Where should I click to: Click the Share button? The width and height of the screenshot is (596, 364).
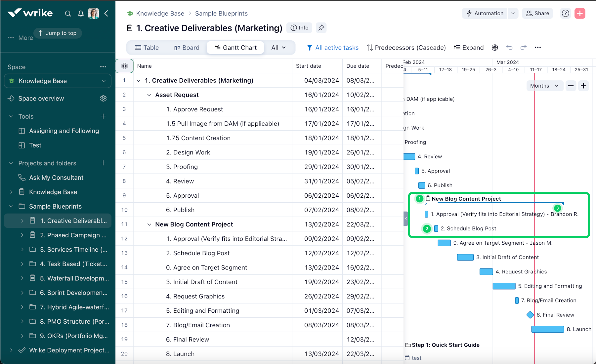tap(537, 14)
